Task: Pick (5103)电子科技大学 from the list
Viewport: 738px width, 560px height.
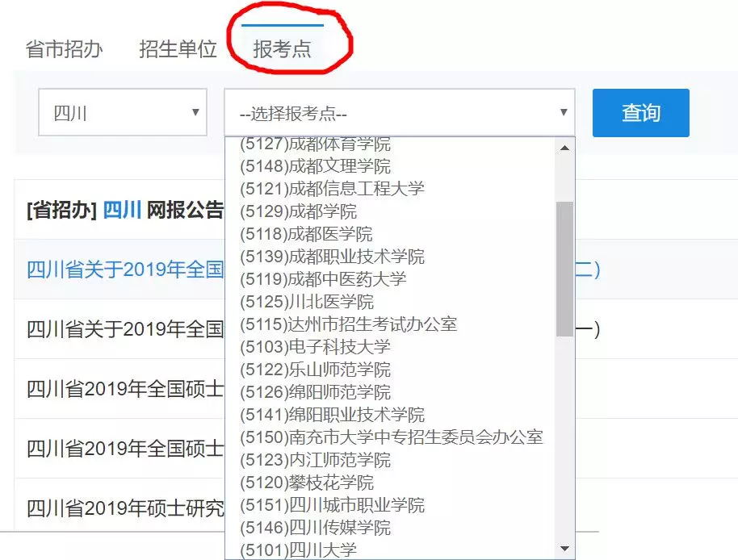Action: 315,347
